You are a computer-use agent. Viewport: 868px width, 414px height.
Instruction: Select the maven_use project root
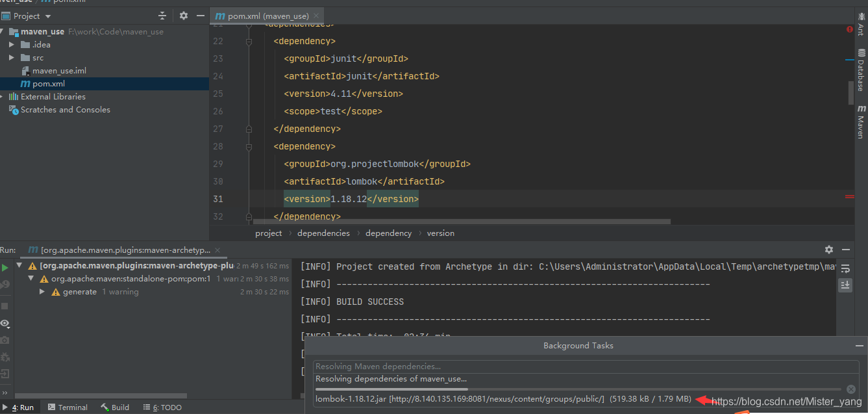pos(42,31)
